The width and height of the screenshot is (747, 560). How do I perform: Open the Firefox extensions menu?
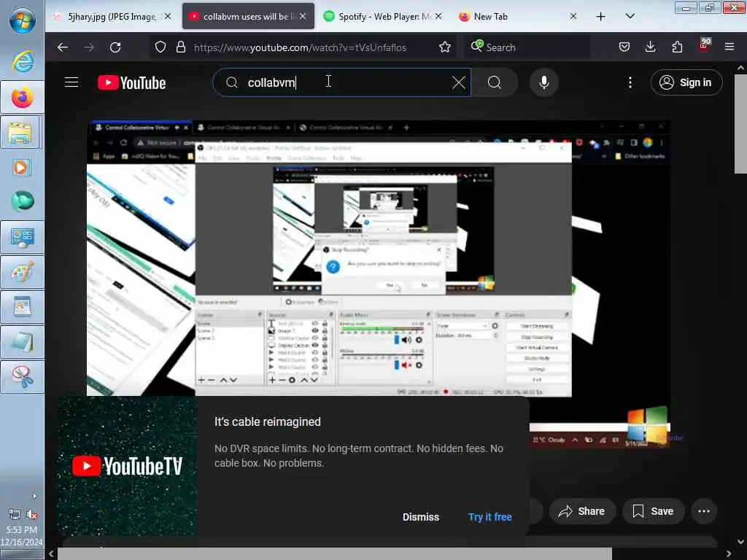tap(677, 47)
